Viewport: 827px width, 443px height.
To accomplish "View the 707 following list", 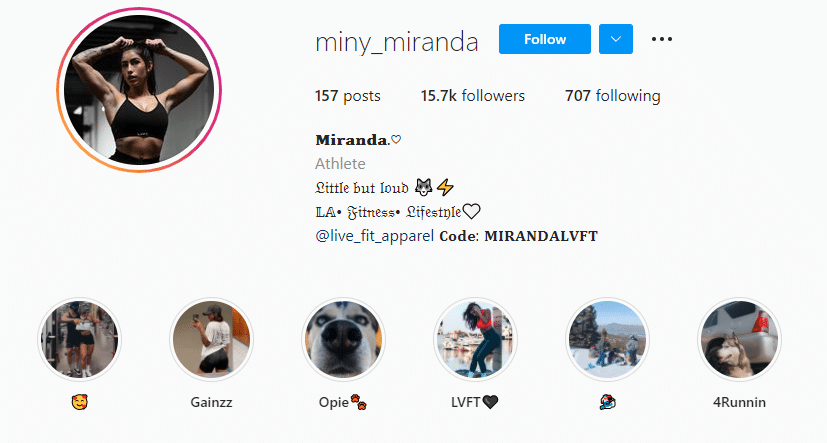I will 612,95.
